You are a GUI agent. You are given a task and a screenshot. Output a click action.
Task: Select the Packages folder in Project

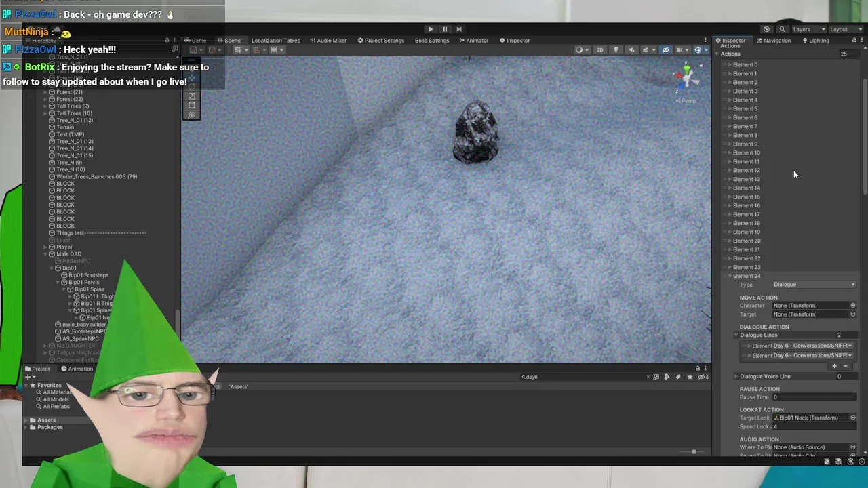tap(50, 427)
